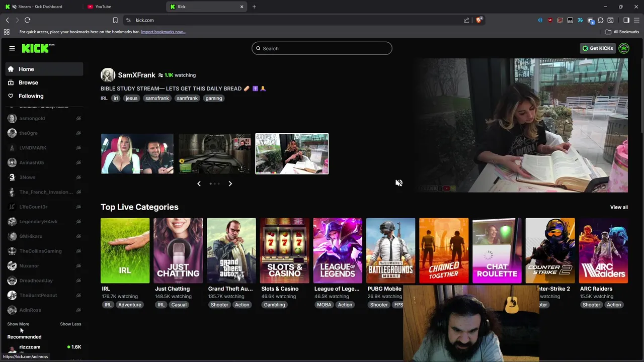The image size is (644, 362).
Task: Open the 7TV extension icon
Action: click(580, 20)
